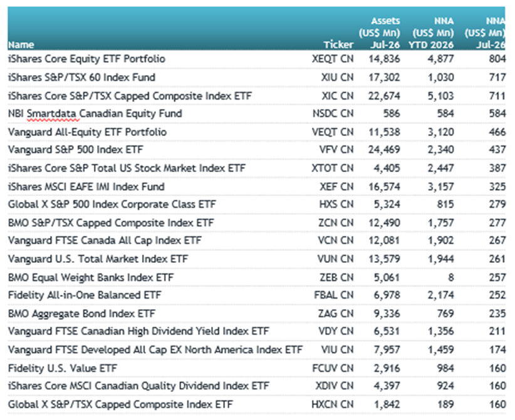
Task: Select the 'VCN CN' ticker cell
Action: click(x=336, y=240)
